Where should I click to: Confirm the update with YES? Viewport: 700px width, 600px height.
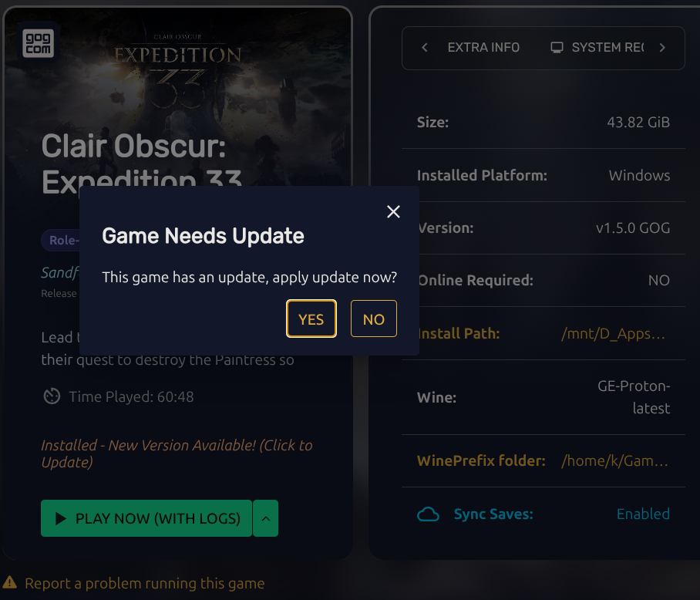[x=311, y=319]
